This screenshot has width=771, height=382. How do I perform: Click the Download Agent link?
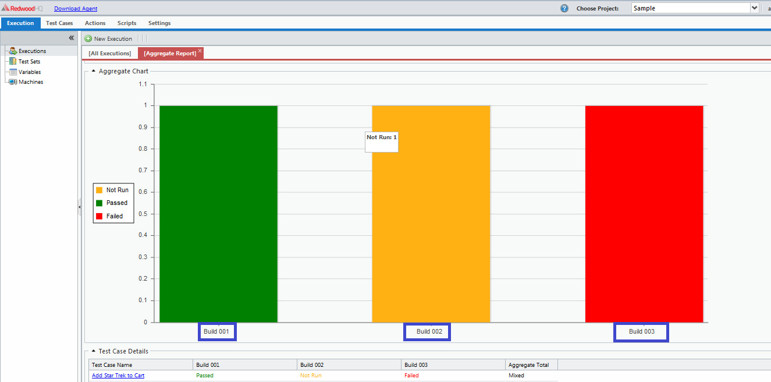click(76, 9)
